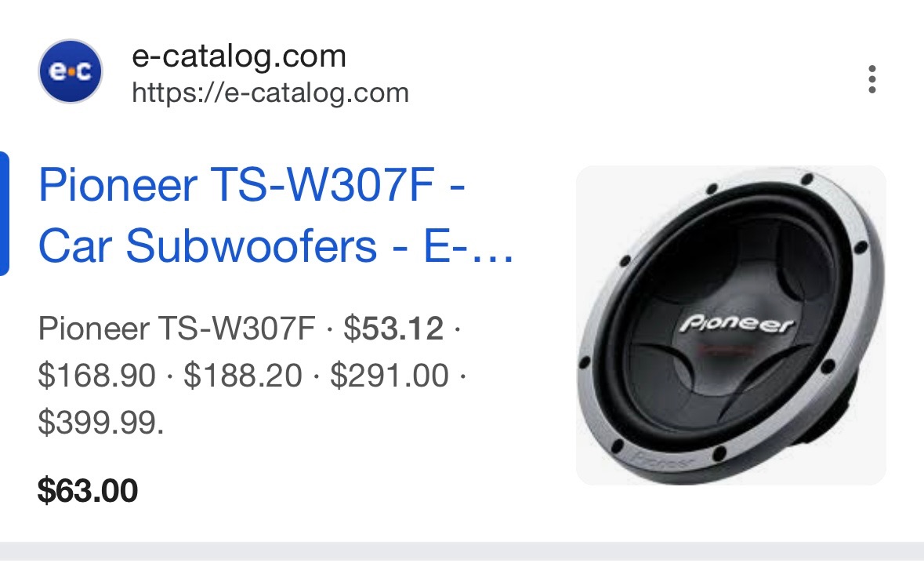The width and height of the screenshot is (924, 574).
Task: Click the e-catalog.com site name
Action: tap(239, 56)
